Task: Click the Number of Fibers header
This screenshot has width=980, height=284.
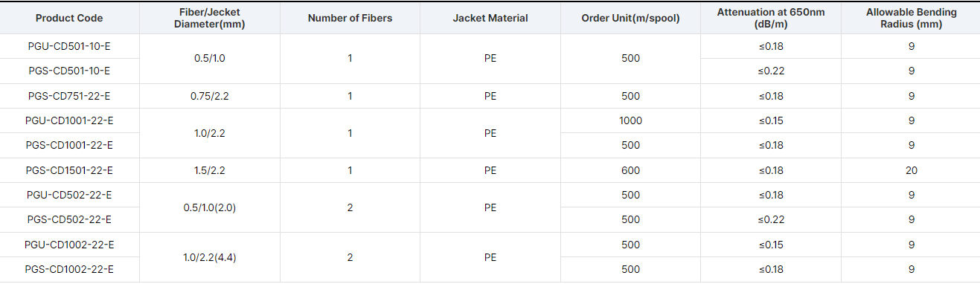Action: coord(350,18)
